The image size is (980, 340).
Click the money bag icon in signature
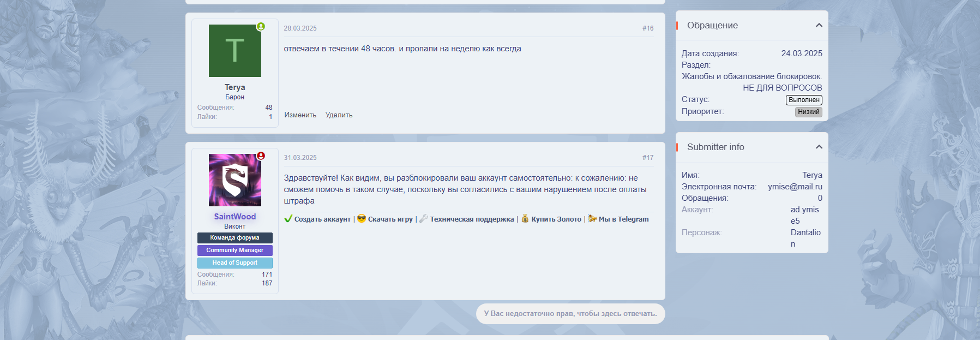coord(525,219)
